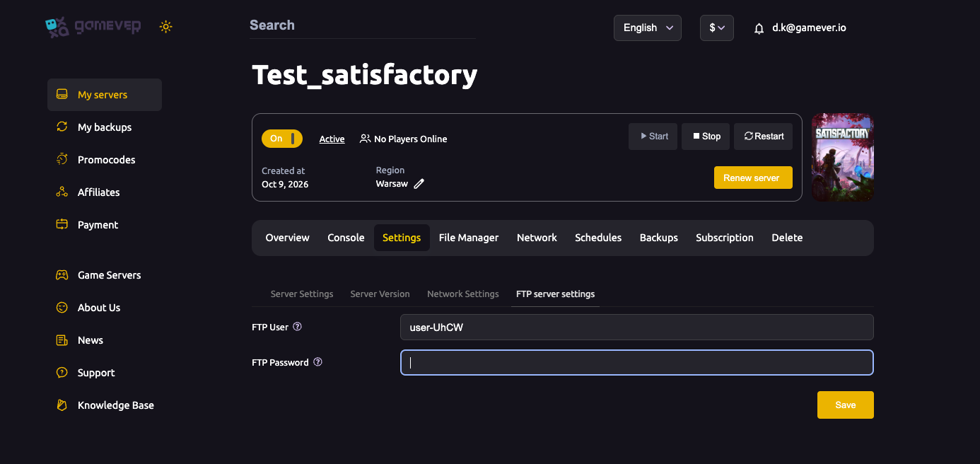Select FTP server settings sub-tab

pyautogui.click(x=556, y=294)
